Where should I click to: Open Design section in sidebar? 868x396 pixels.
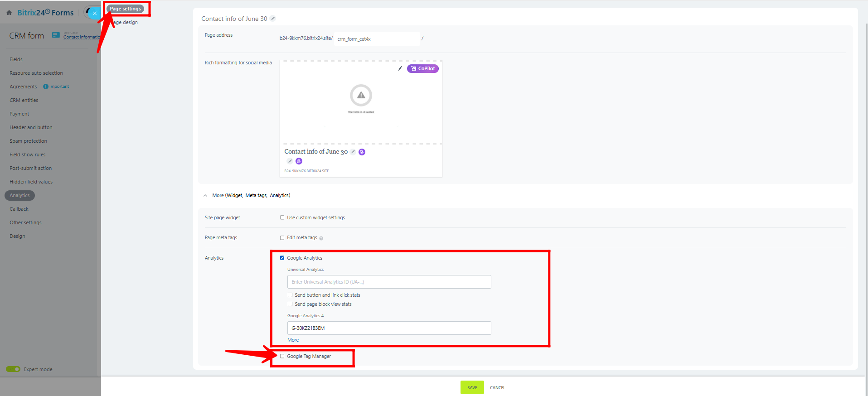[18, 236]
